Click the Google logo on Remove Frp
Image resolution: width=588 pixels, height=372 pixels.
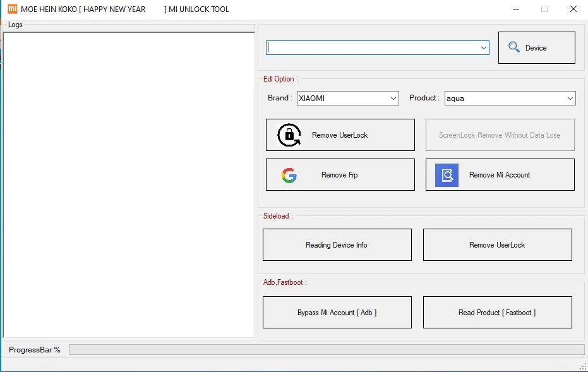[289, 175]
